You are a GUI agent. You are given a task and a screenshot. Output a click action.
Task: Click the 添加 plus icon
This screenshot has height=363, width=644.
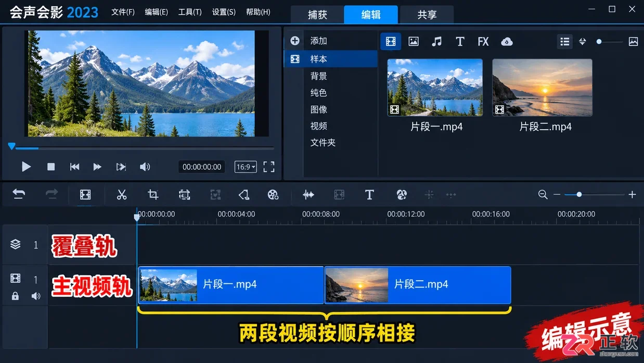[295, 41]
